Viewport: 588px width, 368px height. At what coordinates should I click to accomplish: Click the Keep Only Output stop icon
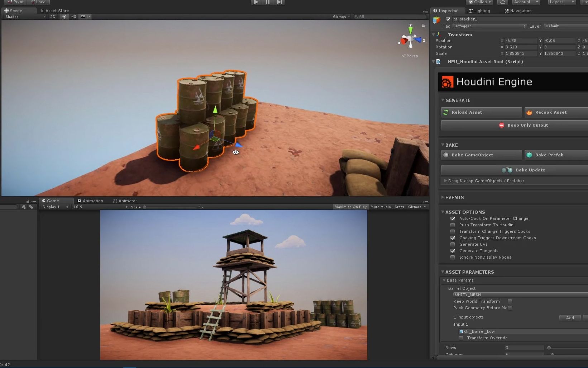(x=501, y=125)
